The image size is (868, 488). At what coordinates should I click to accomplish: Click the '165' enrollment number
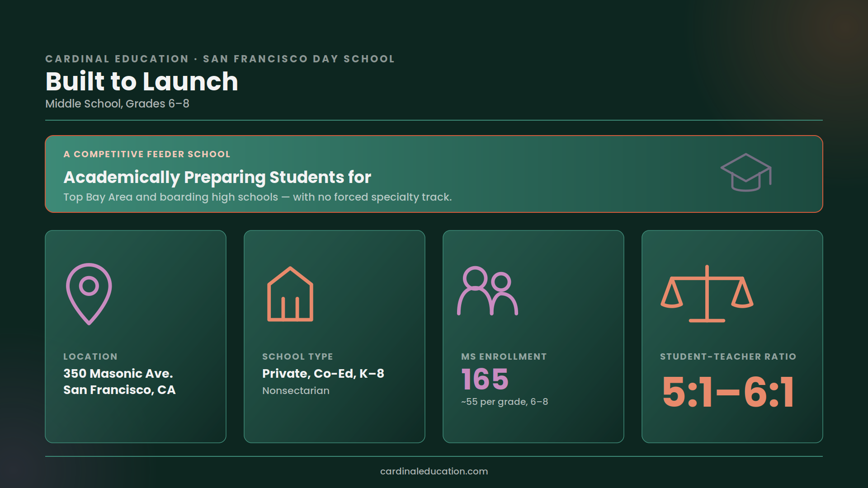pyautogui.click(x=485, y=379)
